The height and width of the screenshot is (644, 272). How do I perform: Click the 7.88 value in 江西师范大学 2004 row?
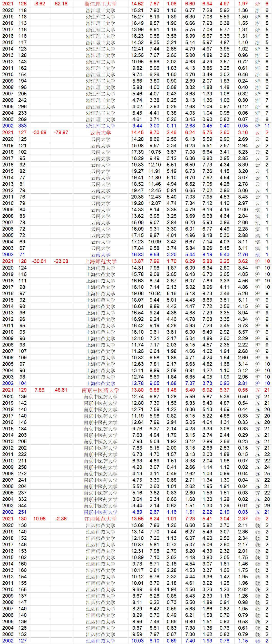click(x=190, y=628)
